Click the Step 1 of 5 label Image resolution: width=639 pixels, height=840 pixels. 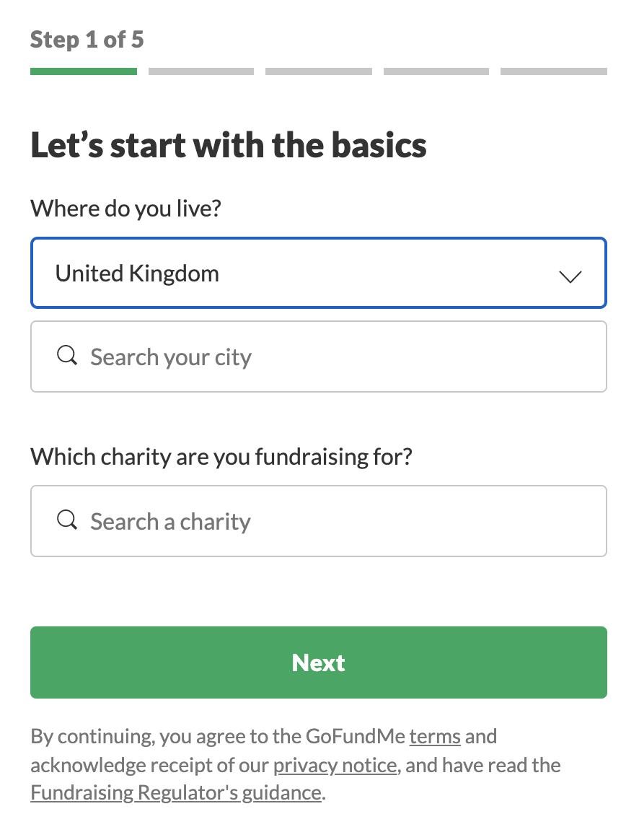tap(87, 40)
